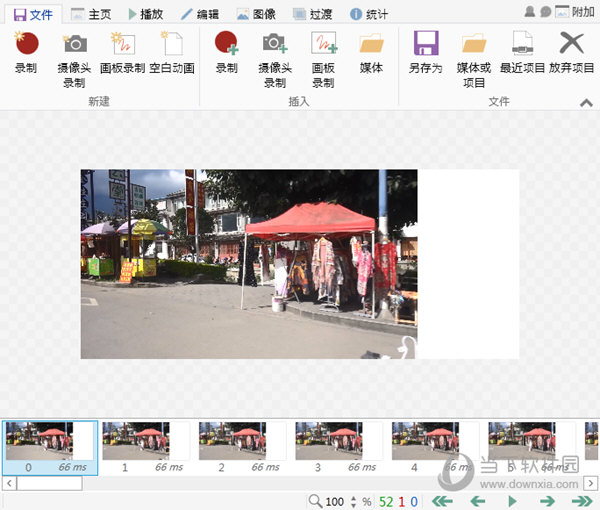Jump to the last frame
This screenshot has width=600, height=510.
(581, 501)
